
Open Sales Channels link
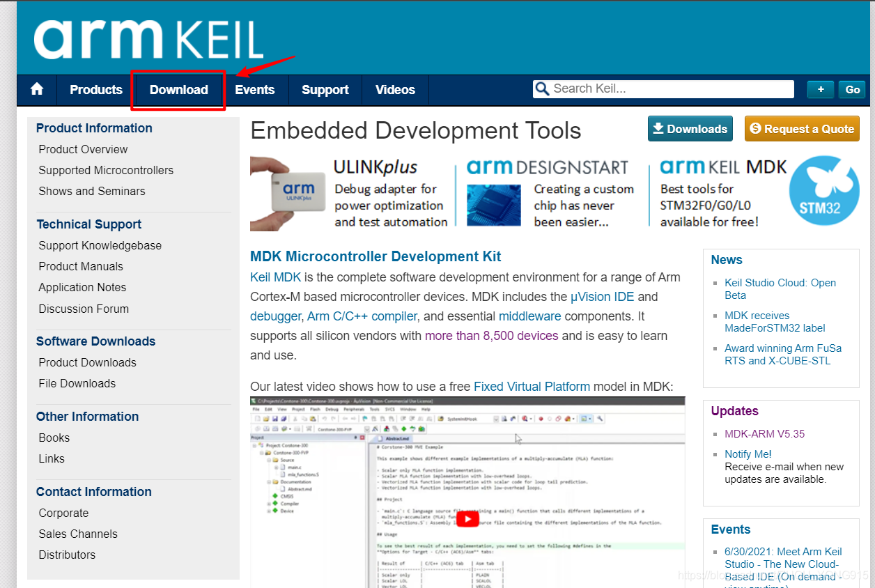click(78, 534)
